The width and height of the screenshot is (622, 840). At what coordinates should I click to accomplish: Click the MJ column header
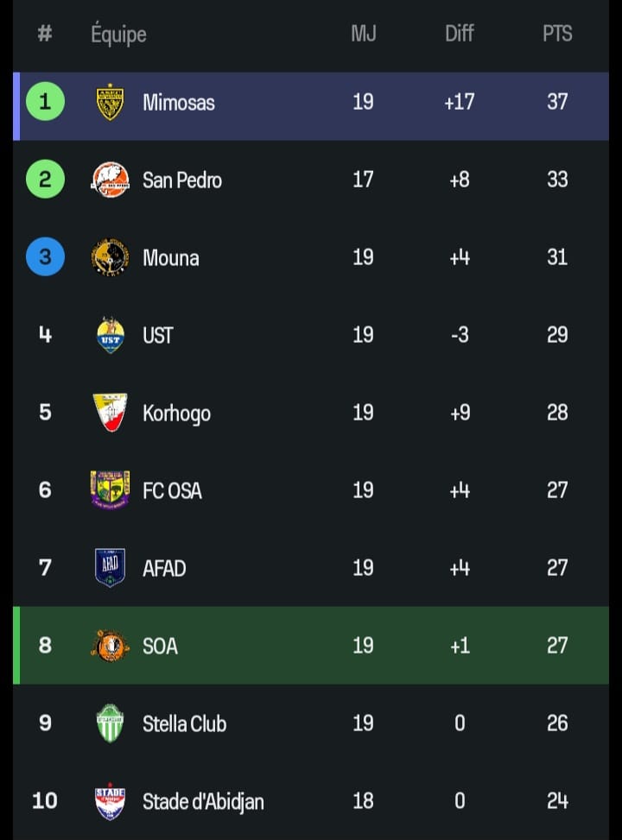tap(363, 34)
